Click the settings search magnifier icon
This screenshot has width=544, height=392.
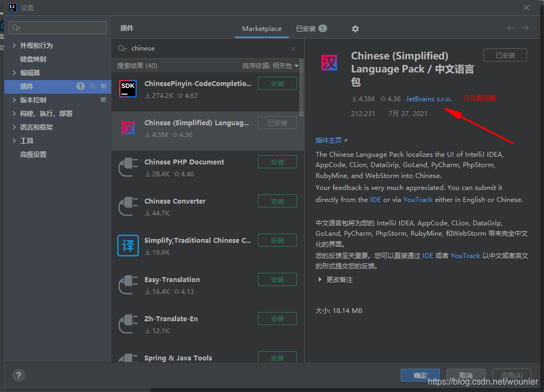click(16, 28)
